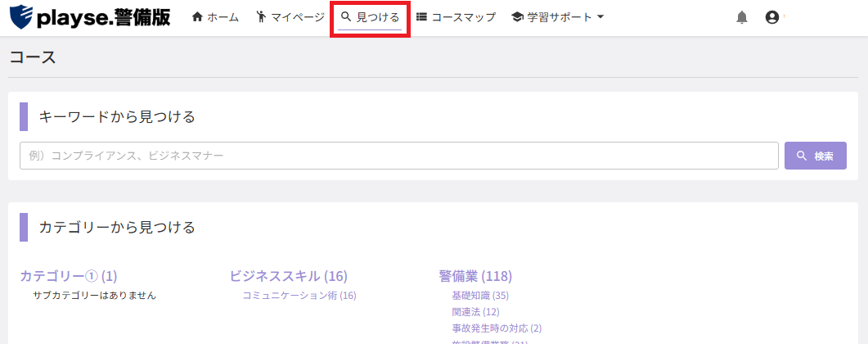This screenshot has width=868, height=344.
Task: Open カテゴリー① (1) category link
Action: click(x=69, y=276)
